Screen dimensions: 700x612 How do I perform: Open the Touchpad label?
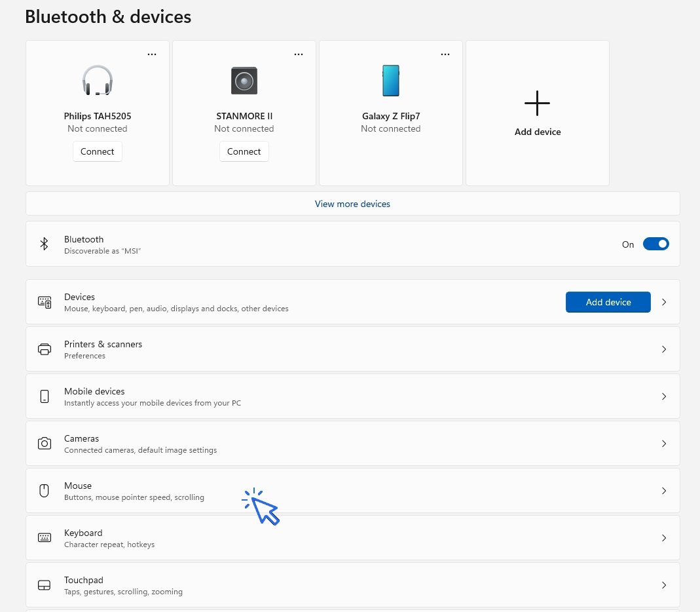tap(83, 581)
